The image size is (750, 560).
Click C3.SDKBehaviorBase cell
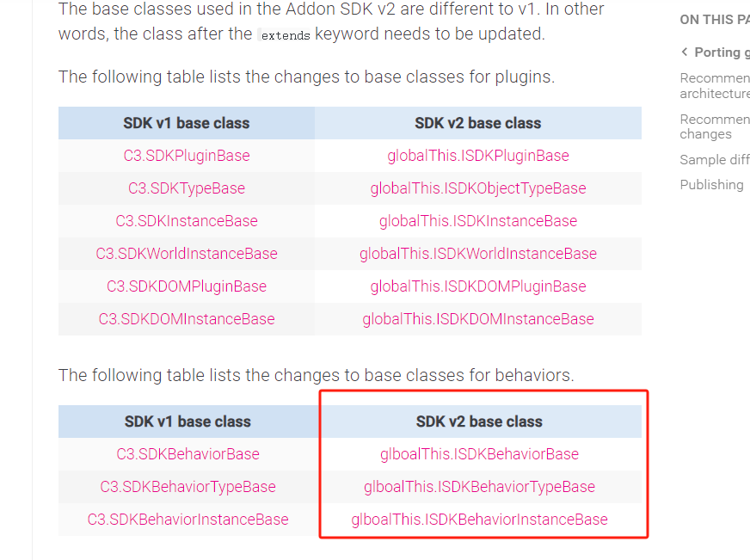188,454
